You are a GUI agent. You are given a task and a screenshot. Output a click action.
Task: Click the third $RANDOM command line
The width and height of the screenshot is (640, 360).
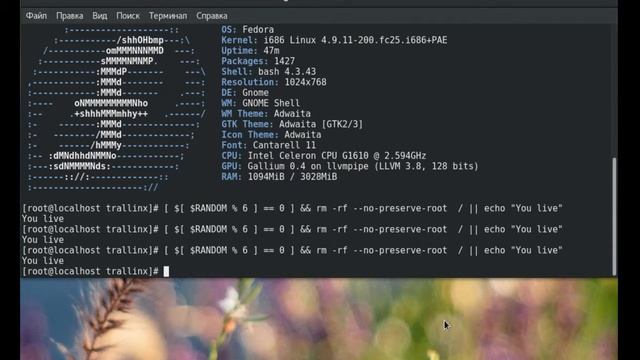coord(292,250)
